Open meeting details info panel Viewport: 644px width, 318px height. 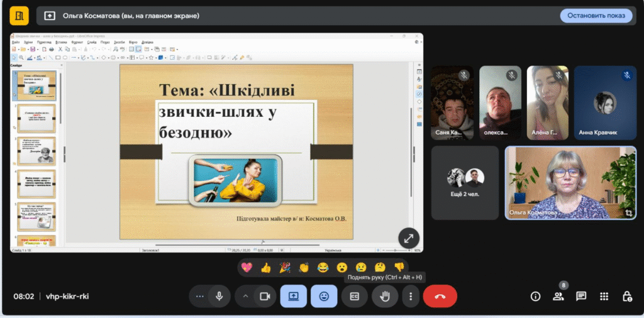click(x=536, y=296)
